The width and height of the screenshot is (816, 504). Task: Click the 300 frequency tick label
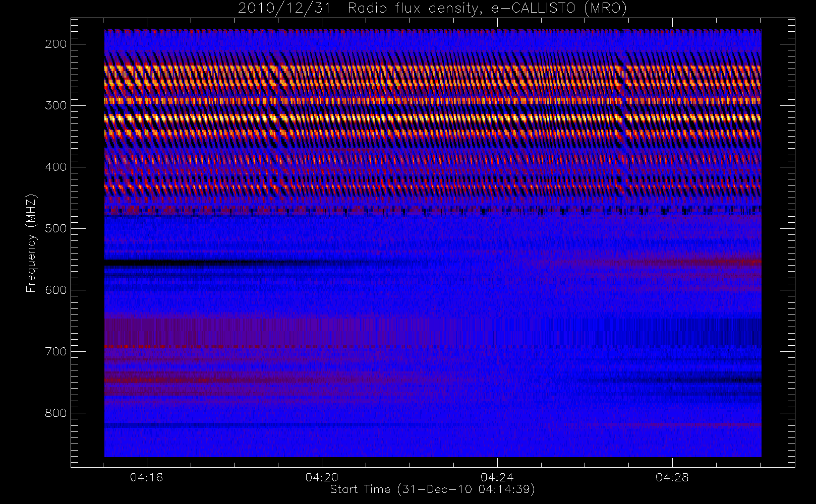click(56, 105)
